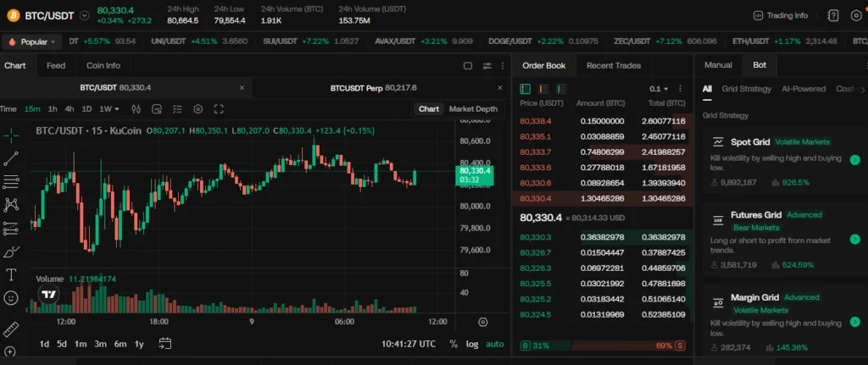Open the Futures Grid bot arrow
Screen dimensions: 868x365
[854, 239]
